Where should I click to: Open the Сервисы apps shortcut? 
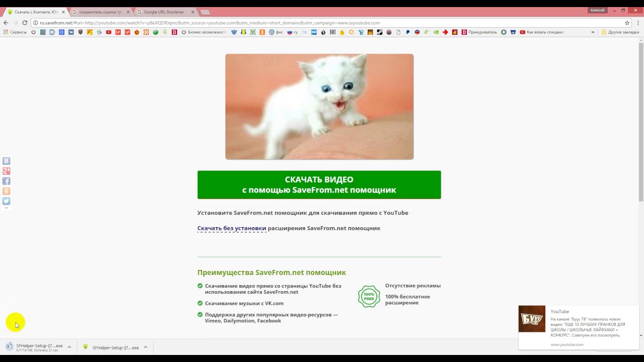tap(15, 32)
